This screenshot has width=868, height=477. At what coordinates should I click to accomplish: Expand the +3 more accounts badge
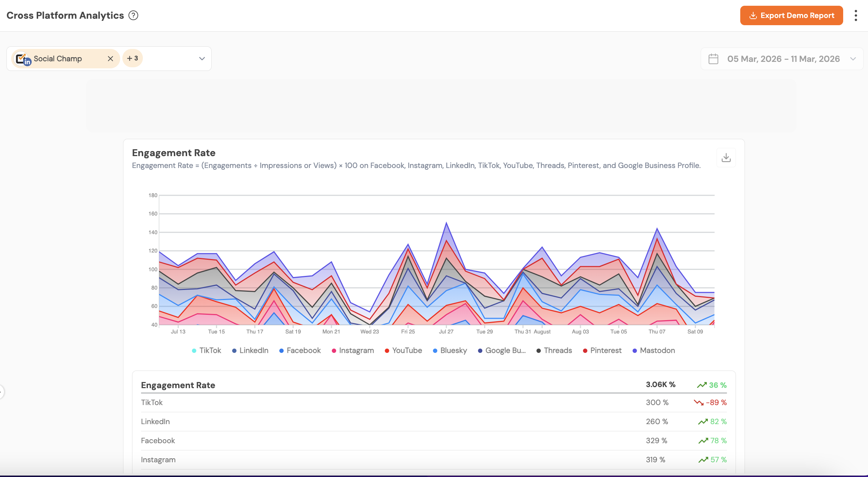tap(132, 58)
